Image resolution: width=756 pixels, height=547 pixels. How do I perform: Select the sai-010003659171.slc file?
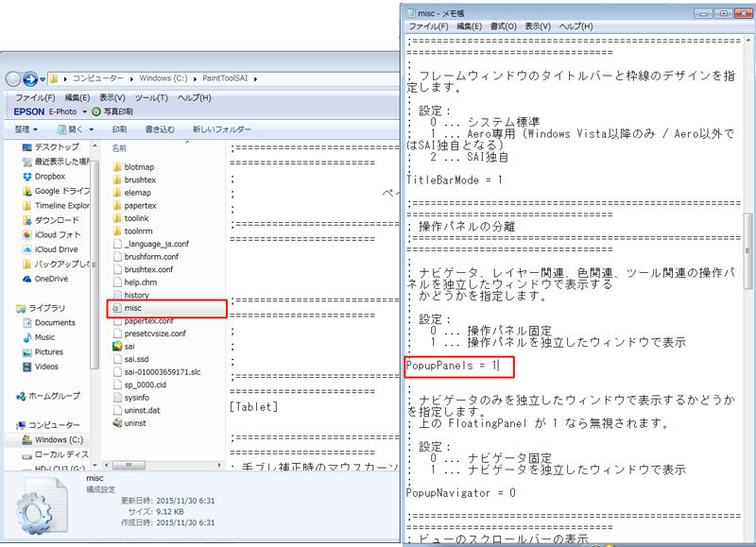[x=157, y=372]
